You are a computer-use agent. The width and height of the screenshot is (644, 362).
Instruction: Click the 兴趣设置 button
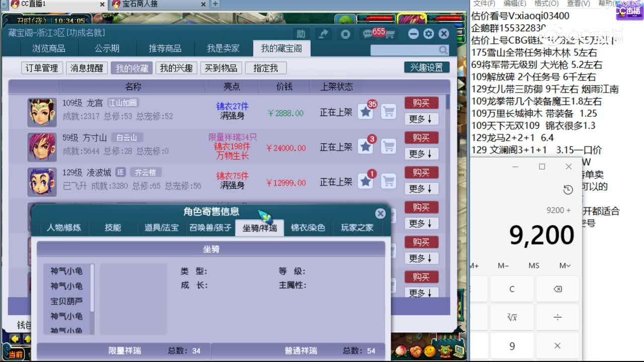pos(426,67)
